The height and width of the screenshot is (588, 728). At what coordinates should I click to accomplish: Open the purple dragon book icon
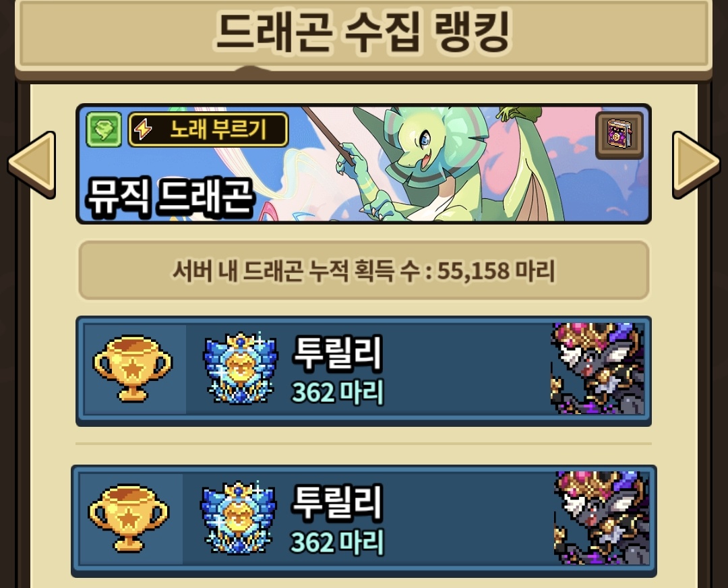pos(619,135)
